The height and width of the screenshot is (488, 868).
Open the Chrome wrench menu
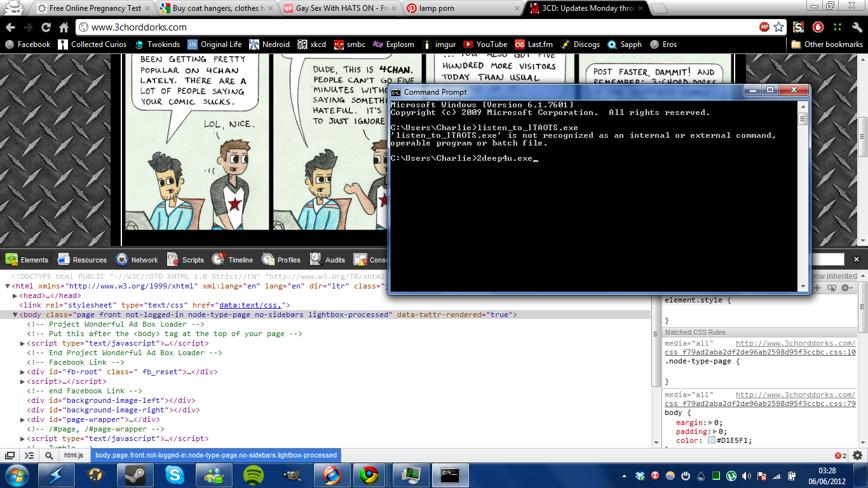point(857,27)
